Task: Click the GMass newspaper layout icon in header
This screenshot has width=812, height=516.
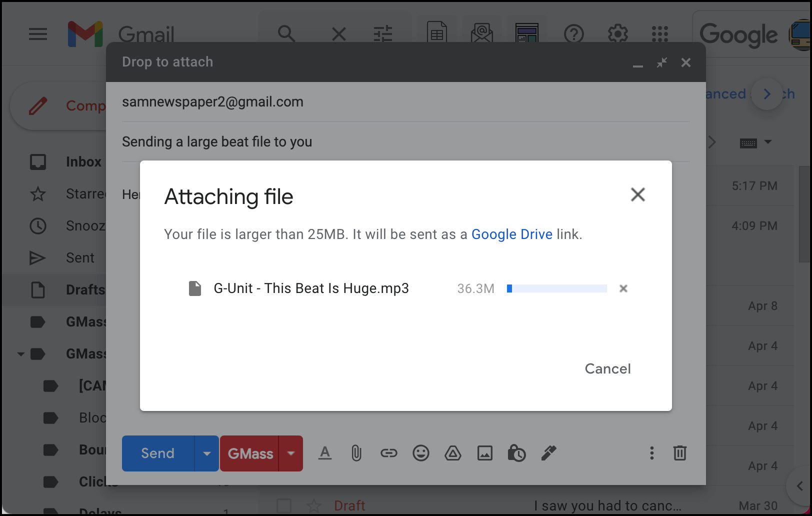Action: [527, 33]
